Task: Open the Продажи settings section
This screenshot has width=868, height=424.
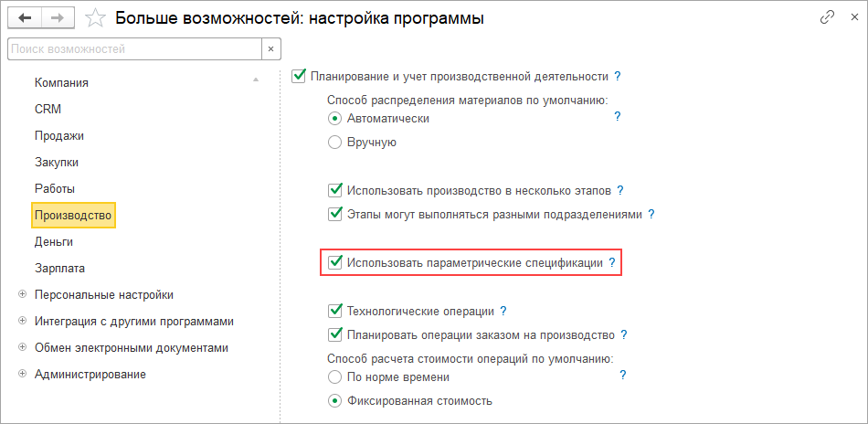Action: [59, 136]
